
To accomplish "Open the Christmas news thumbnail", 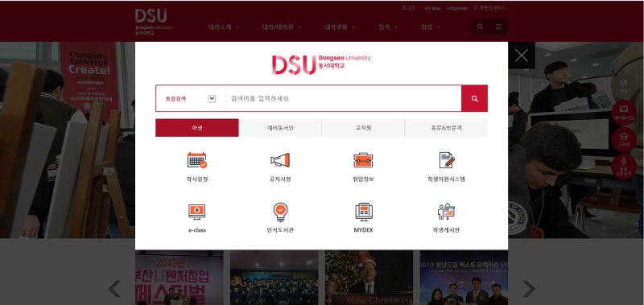I will [369, 278].
